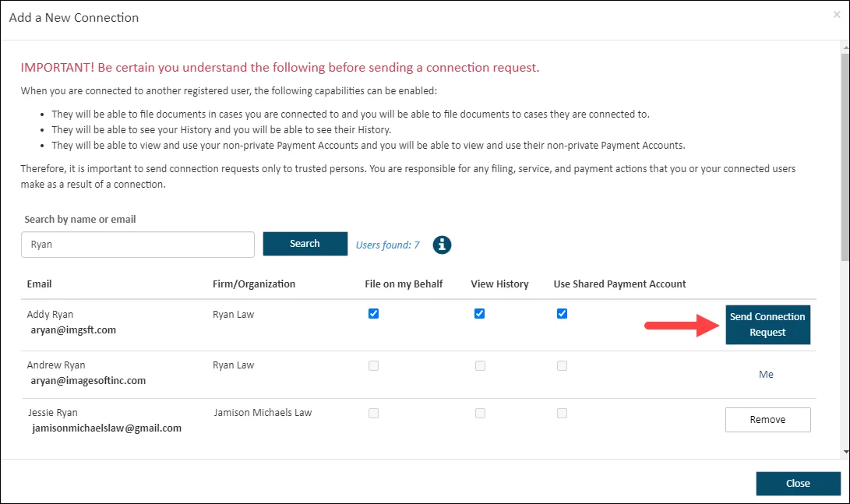This screenshot has height=504, width=850.
Task: Click the Users found: 7 text
Action: tap(387, 245)
